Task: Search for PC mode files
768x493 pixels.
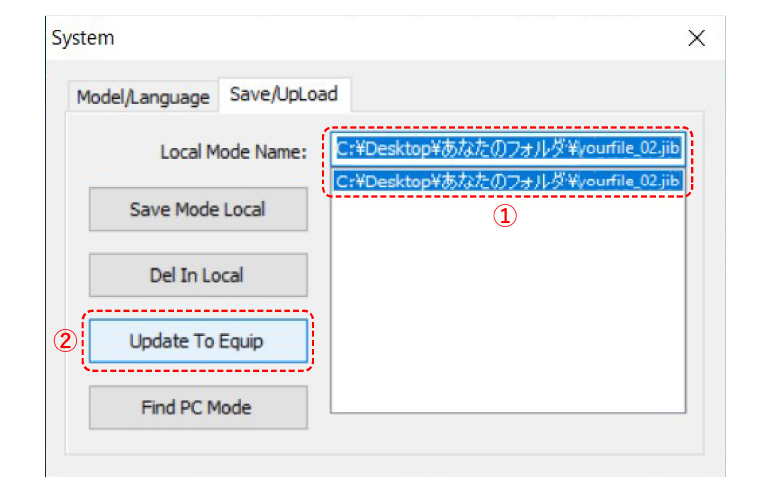Action: point(198,407)
